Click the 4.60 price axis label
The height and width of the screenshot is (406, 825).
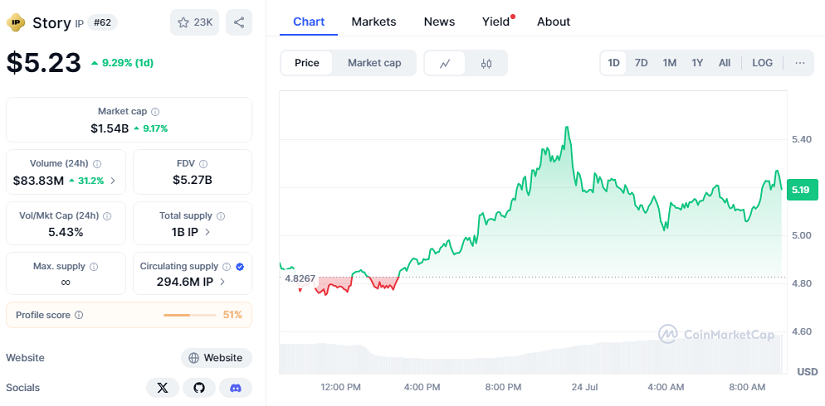pos(801,332)
